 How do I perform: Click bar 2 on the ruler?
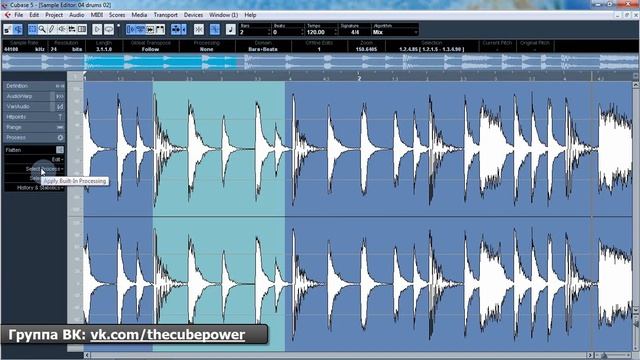pyautogui.click(x=359, y=78)
